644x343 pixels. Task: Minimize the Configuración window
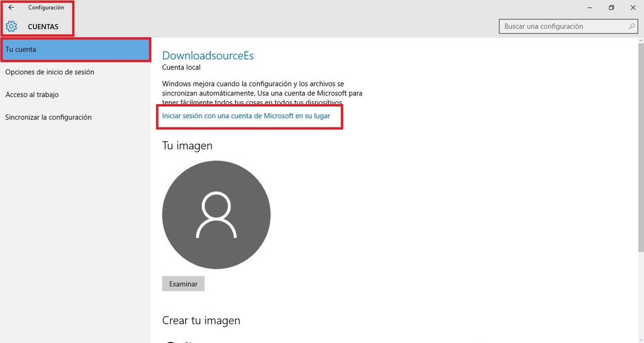(x=590, y=8)
